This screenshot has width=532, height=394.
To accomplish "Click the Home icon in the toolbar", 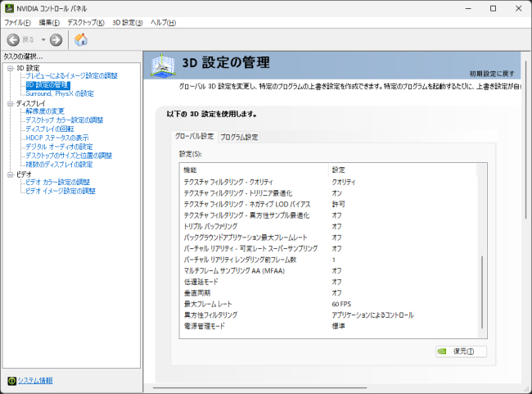I will tap(81, 39).
